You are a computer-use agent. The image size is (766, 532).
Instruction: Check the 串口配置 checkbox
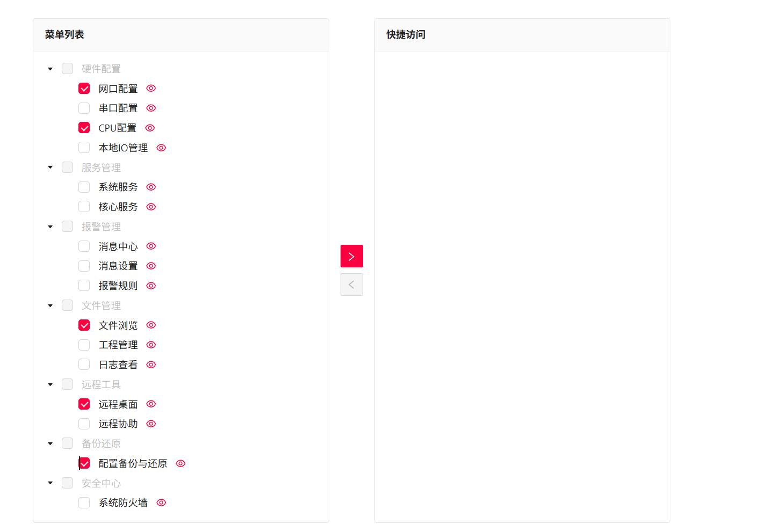(84, 108)
